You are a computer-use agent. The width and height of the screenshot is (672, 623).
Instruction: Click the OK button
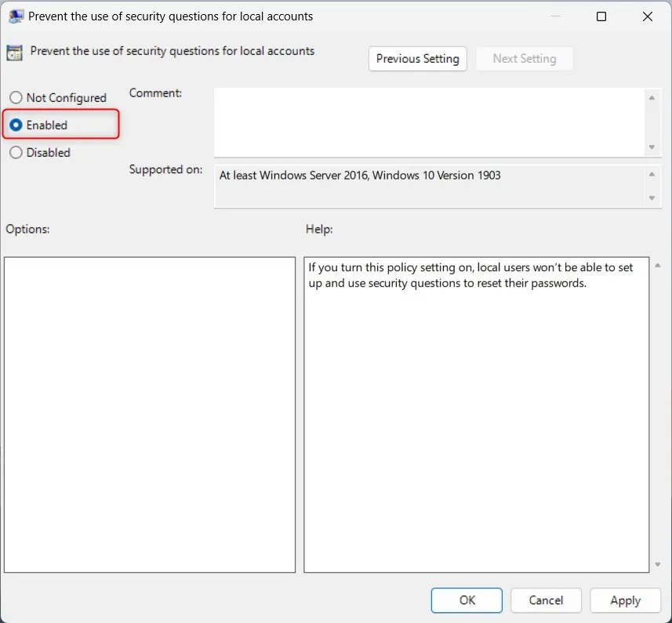click(x=467, y=600)
